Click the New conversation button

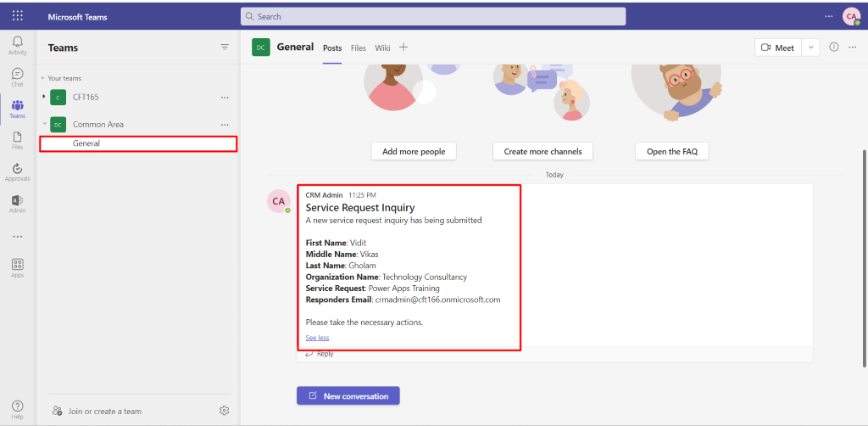348,395
